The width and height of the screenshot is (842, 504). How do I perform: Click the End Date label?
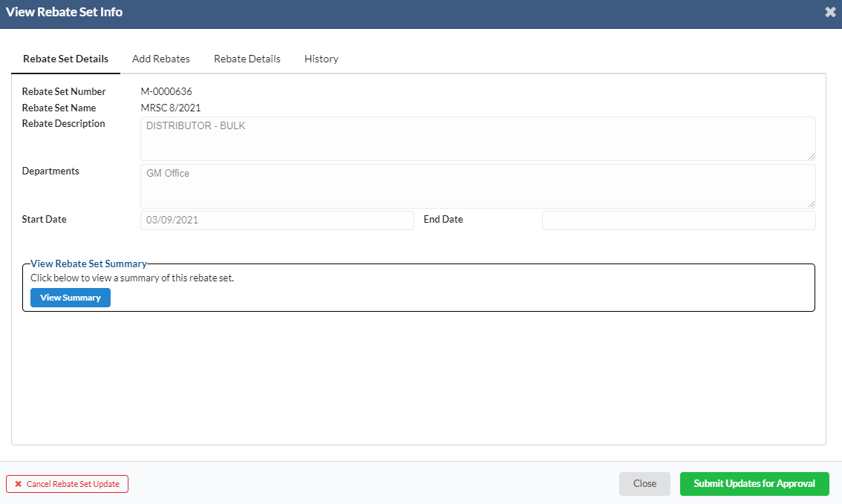pyautogui.click(x=443, y=219)
